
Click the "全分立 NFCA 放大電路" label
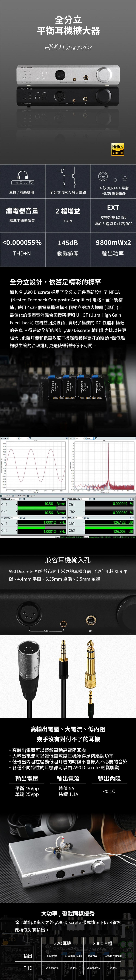68,193
